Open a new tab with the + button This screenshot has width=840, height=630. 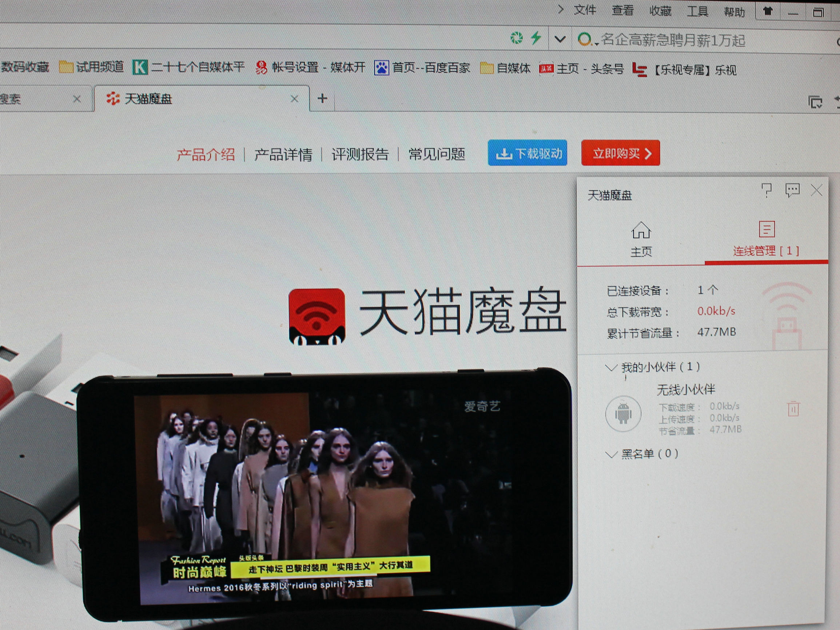322,98
